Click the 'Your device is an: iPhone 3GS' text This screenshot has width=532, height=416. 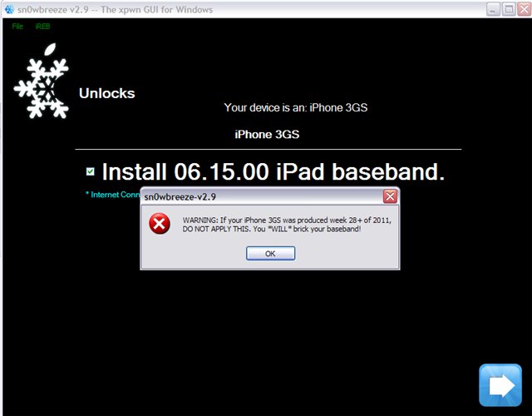click(296, 107)
